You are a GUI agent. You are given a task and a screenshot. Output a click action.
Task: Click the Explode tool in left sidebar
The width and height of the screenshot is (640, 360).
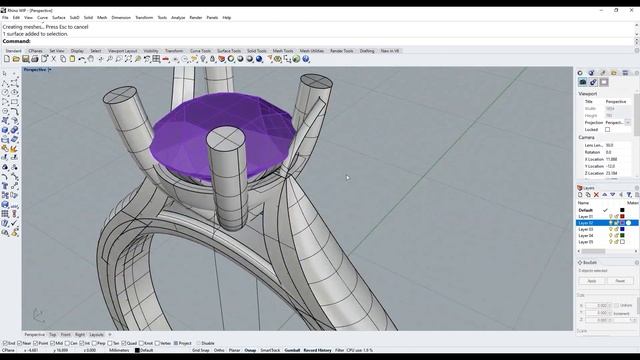pos(14,149)
